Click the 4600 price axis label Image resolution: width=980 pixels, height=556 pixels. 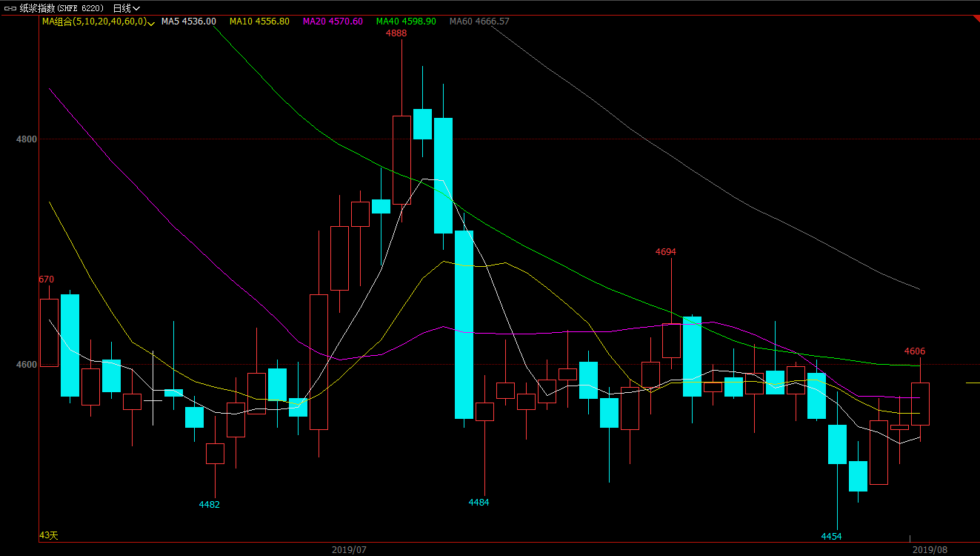tap(26, 365)
